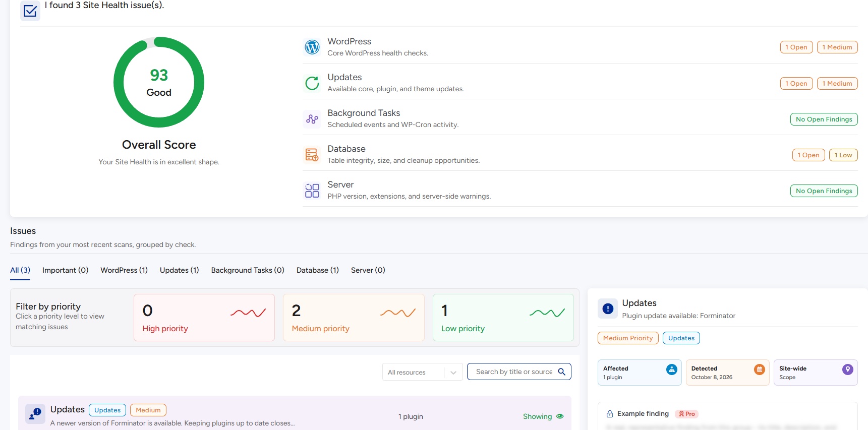Screen dimensions: 868x430
Task: Click the Updates issue row alert icon
Action: pyautogui.click(x=35, y=414)
